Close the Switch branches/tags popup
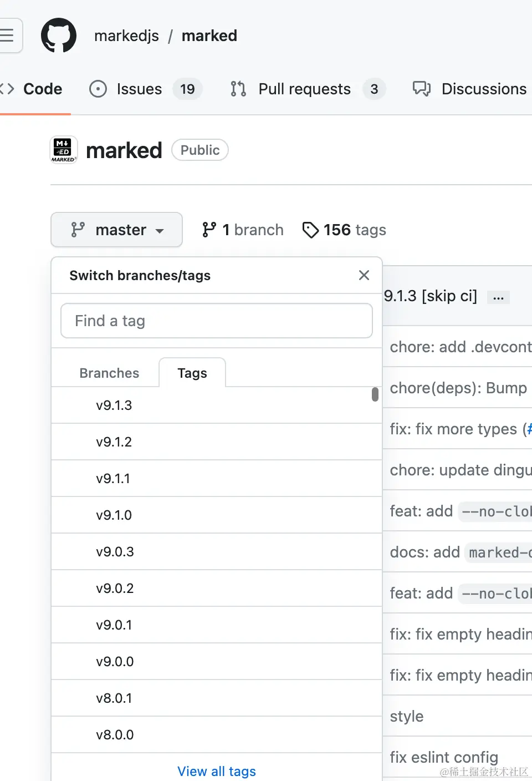Viewport: 532px width, 781px height. (x=364, y=275)
